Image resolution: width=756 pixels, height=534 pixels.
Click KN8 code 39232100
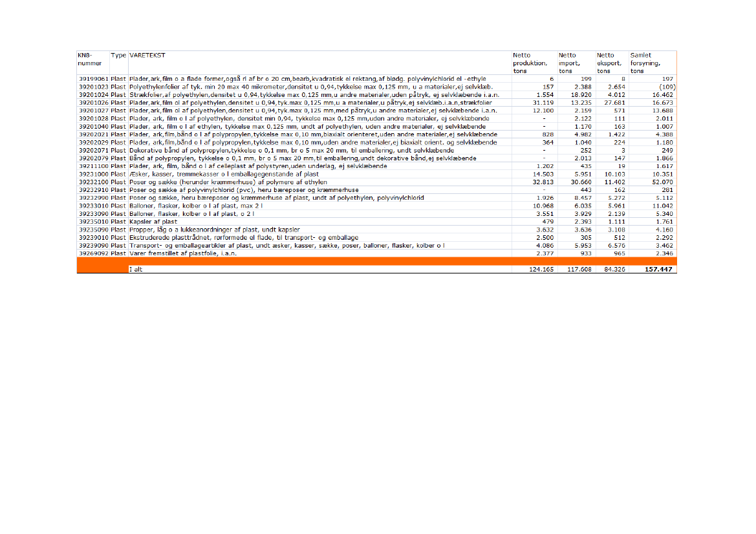94,182
